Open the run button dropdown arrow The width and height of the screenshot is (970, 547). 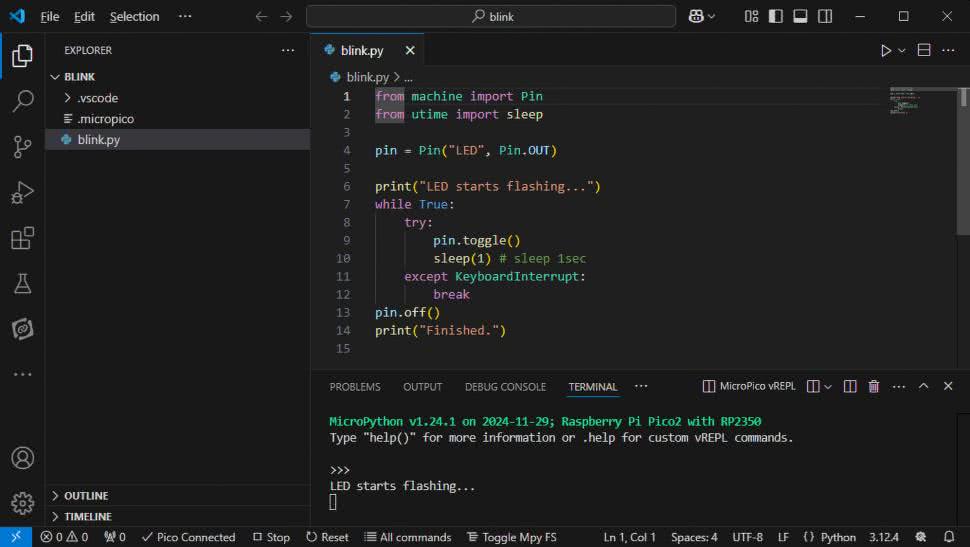pyautogui.click(x=902, y=50)
